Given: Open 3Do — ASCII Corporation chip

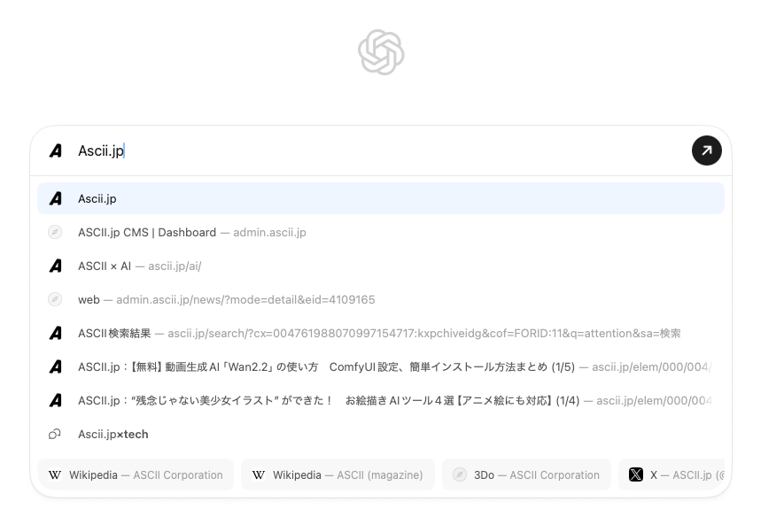Looking at the screenshot, I should click(x=526, y=474).
